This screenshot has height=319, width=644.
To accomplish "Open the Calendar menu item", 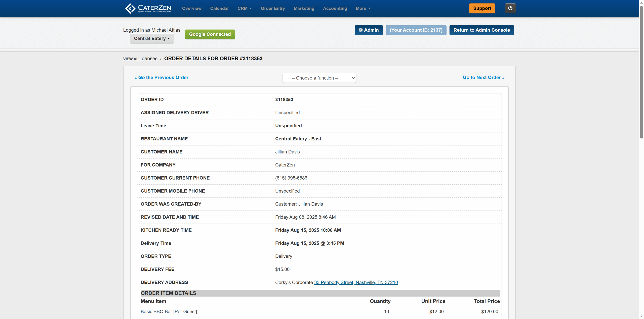I will coord(219,8).
